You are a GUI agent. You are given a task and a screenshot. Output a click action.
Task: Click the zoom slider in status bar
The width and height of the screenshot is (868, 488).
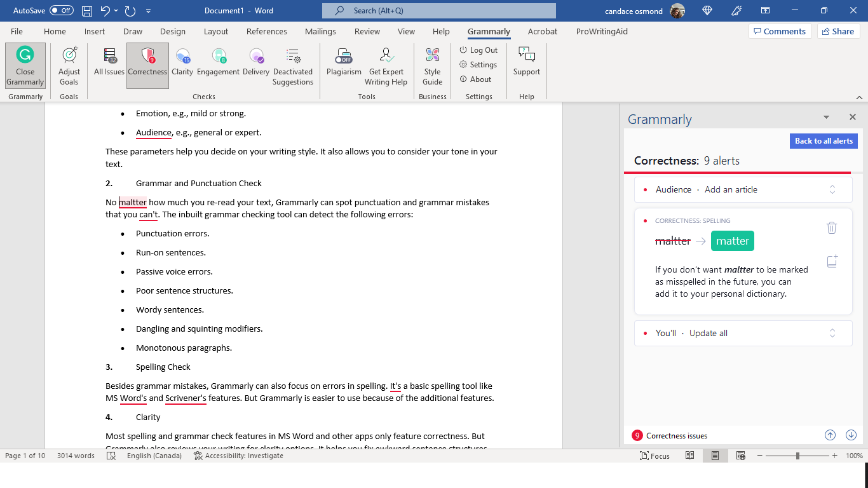point(797,456)
